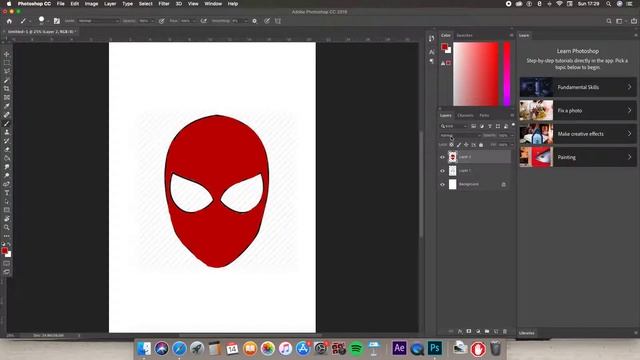The image size is (640, 360).
Task: Toggle lock image pixels brush icon
Action: click(x=459, y=144)
